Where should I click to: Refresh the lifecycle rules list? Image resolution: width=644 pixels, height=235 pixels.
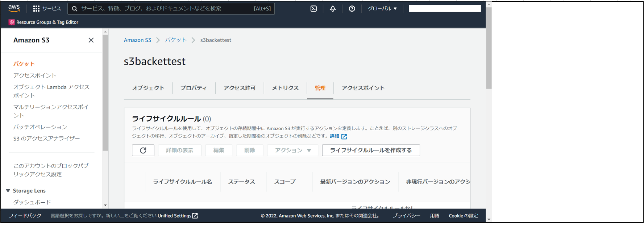143,151
